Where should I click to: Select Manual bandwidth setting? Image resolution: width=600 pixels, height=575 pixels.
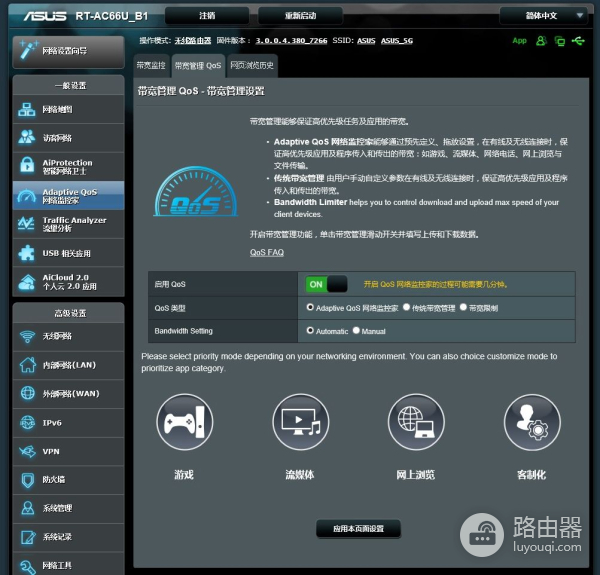point(356,331)
